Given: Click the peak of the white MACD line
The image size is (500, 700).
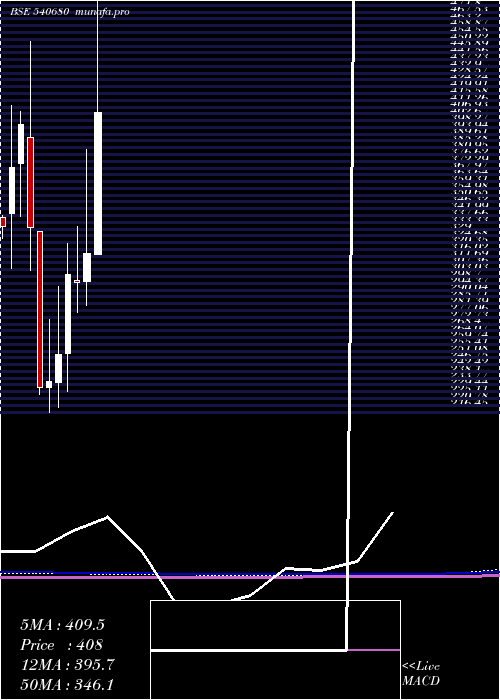Looking at the screenshot, I should [x=107, y=517].
